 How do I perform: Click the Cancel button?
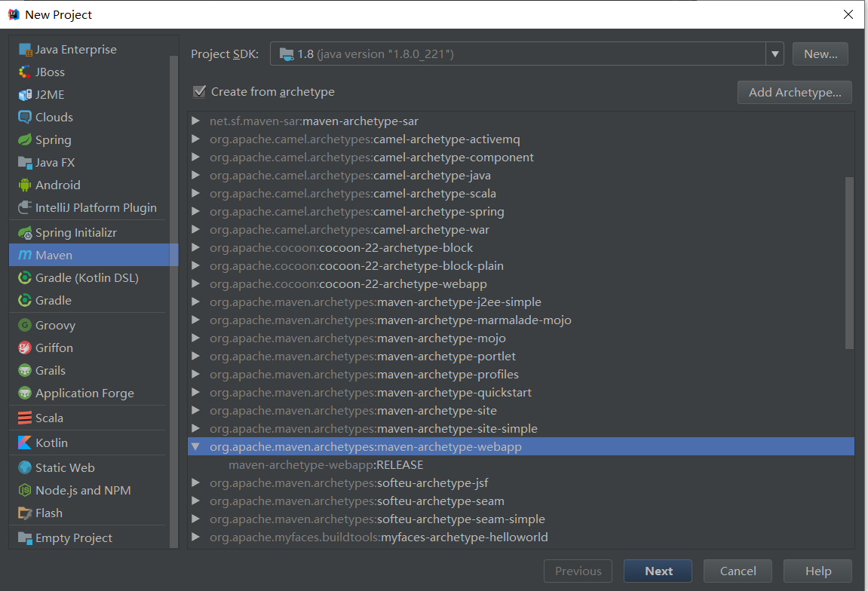click(x=738, y=571)
